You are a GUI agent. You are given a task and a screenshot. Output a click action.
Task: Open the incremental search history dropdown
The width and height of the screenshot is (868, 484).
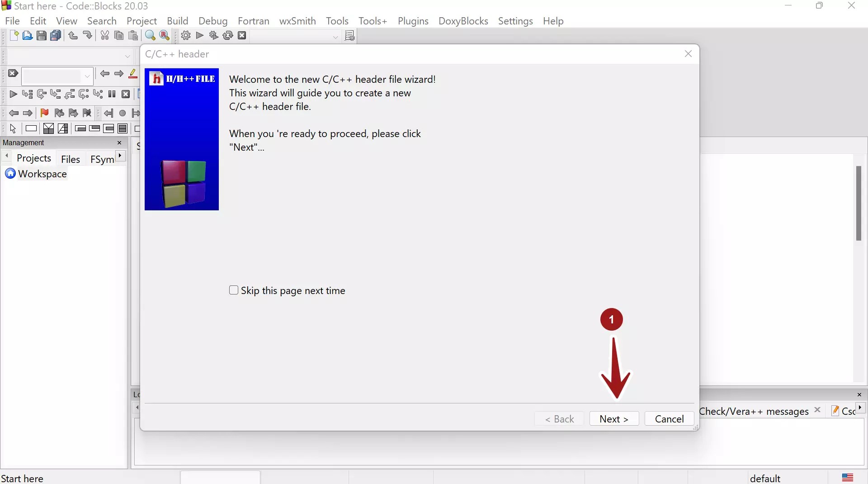pyautogui.click(x=87, y=76)
